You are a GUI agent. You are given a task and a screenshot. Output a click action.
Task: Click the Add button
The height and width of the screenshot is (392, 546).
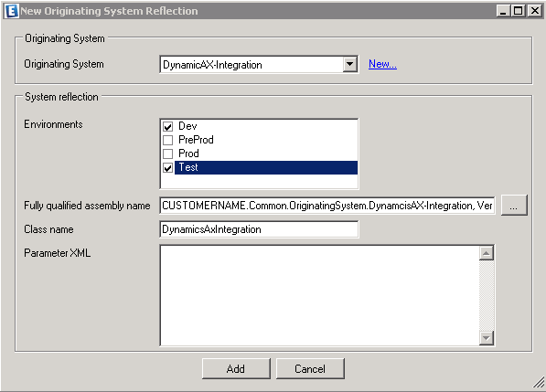(x=236, y=368)
